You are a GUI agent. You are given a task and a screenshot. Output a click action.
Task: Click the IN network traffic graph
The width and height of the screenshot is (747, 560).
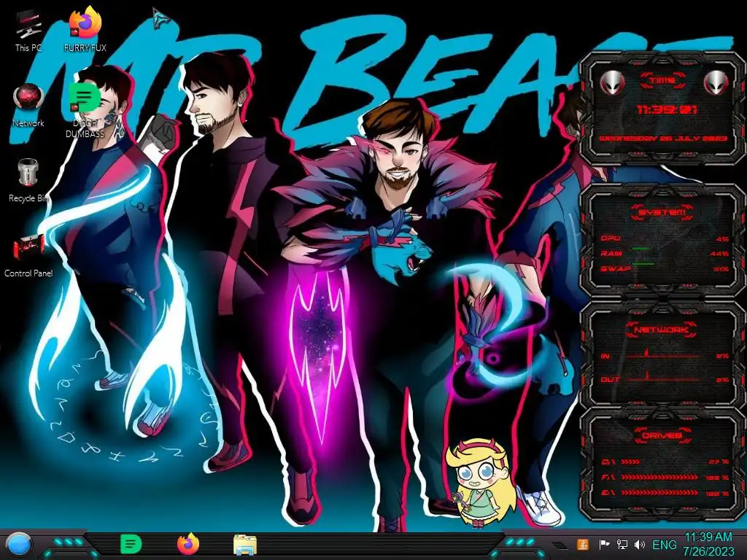click(x=664, y=354)
